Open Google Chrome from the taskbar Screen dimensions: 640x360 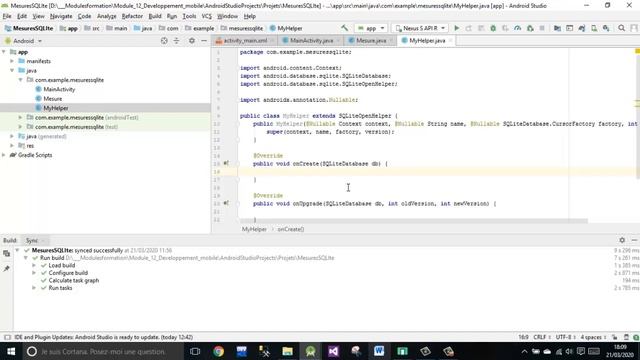pyautogui.click(x=219, y=351)
